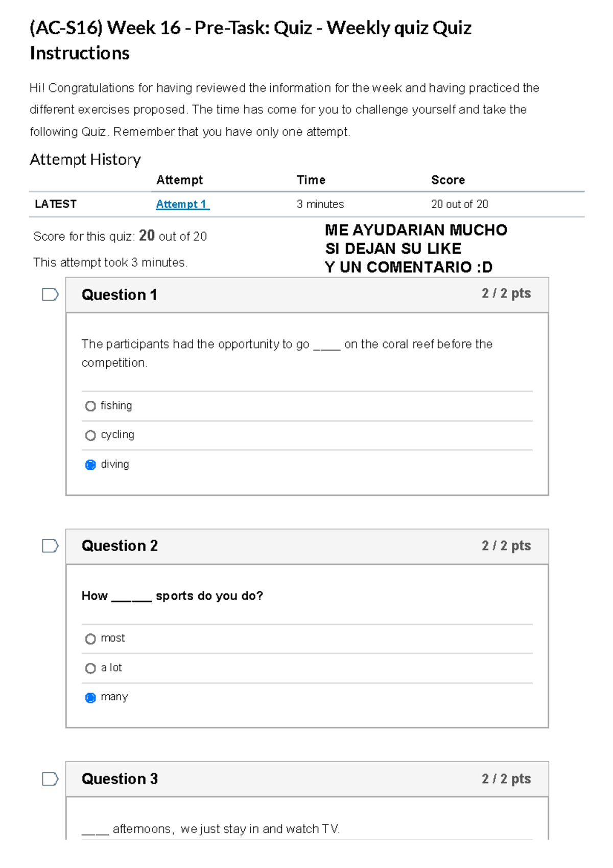Click the 'Attempt History' heading
613x868 pixels.
85,159
